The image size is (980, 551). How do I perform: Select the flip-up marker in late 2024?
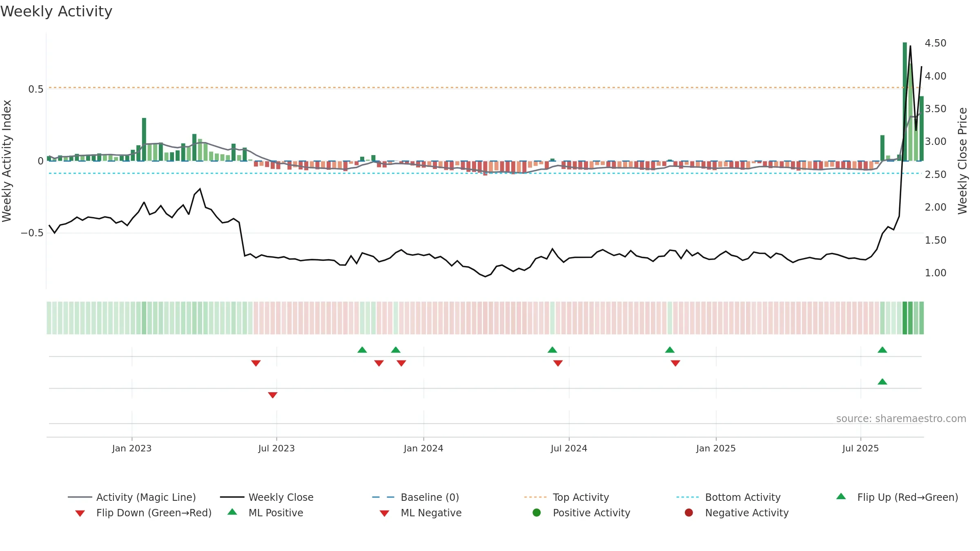tap(670, 350)
